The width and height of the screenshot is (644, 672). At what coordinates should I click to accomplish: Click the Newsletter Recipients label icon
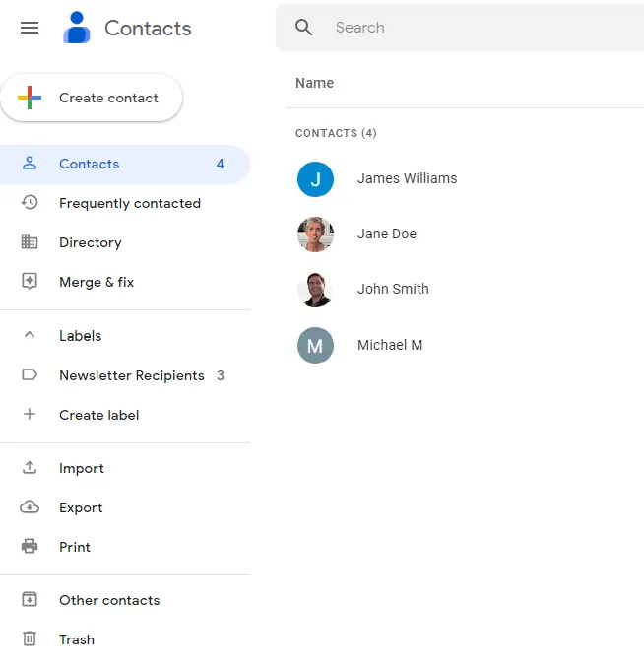tap(30, 375)
